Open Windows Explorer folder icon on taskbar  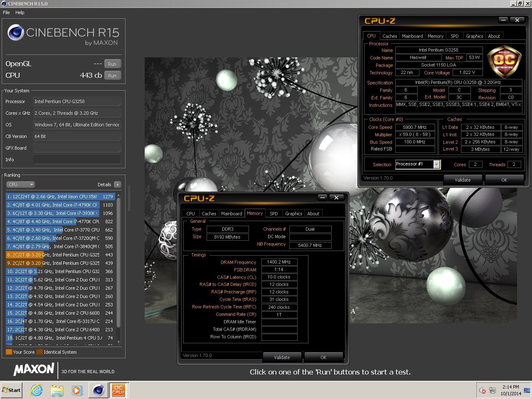point(57,390)
